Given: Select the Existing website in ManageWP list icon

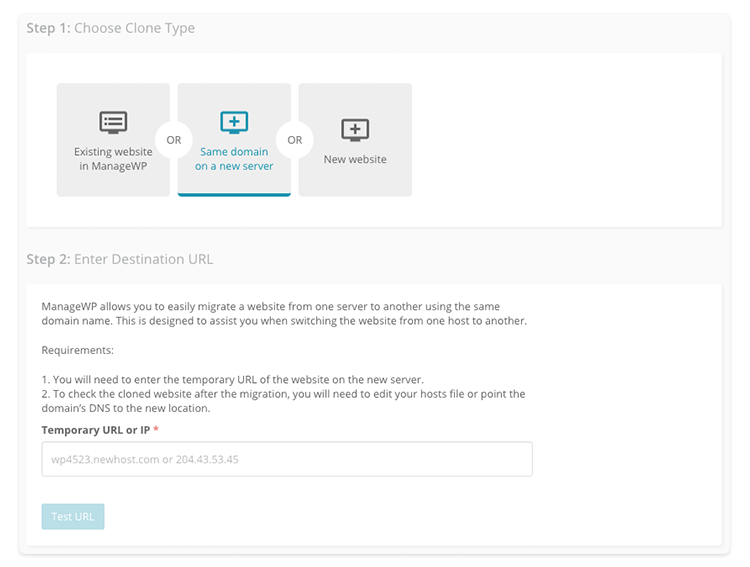Looking at the screenshot, I should coord(113,122).
